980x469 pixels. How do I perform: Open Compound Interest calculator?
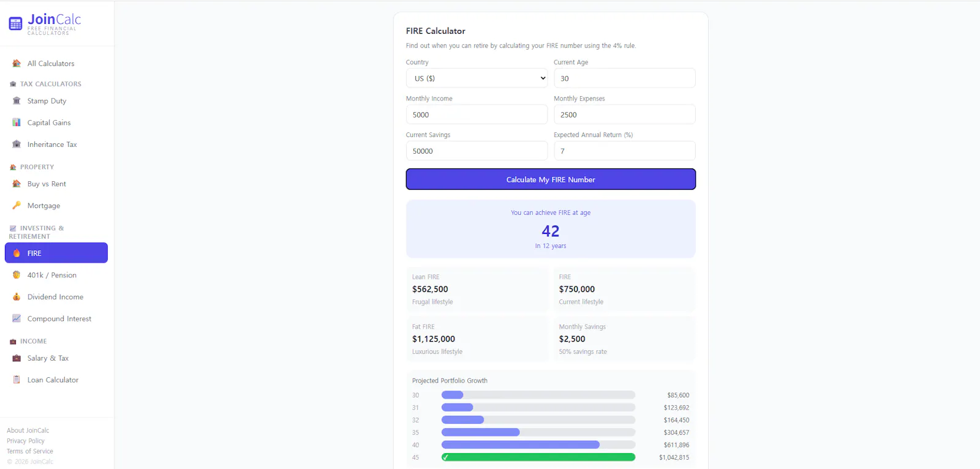point(56,318)
